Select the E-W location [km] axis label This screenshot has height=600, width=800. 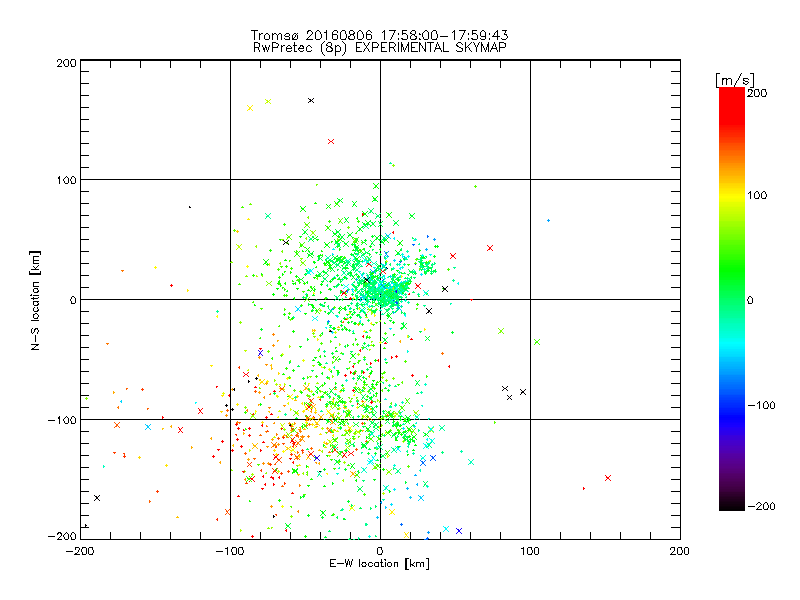coord(379,563)
